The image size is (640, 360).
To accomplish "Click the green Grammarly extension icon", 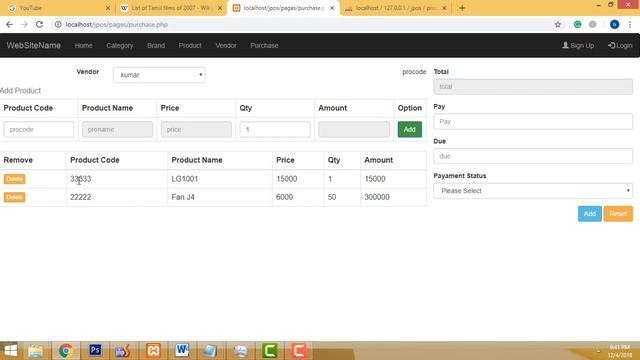I will point(577,24).
